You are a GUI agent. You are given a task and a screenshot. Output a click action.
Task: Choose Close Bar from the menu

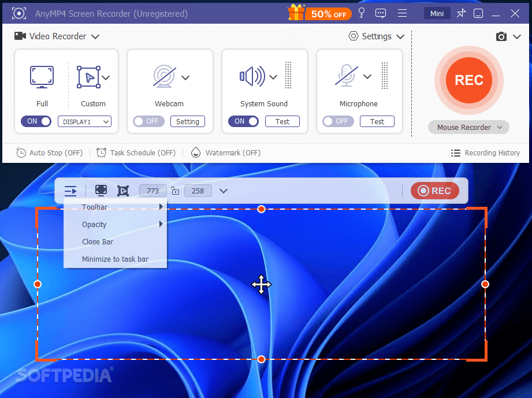[116, 241]
